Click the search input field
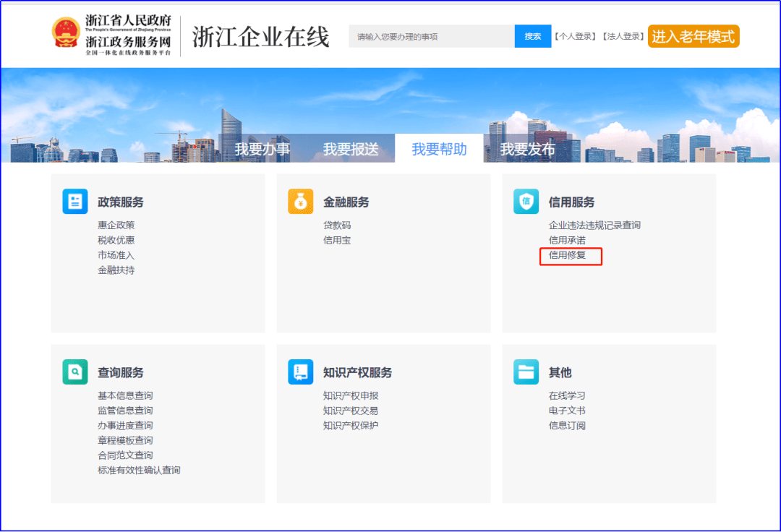The width and height of the screenshot is (781, 532). coord(430,35)
